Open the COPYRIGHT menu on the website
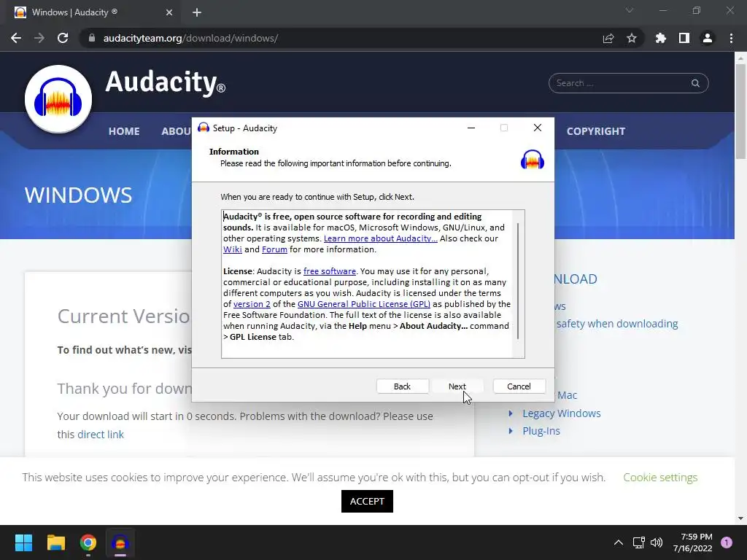 coord(595,131)
